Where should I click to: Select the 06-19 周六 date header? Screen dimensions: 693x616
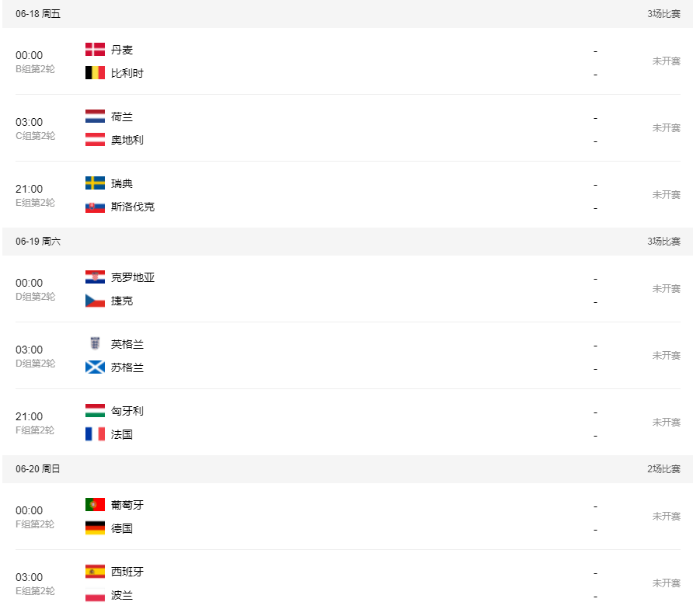38,242
